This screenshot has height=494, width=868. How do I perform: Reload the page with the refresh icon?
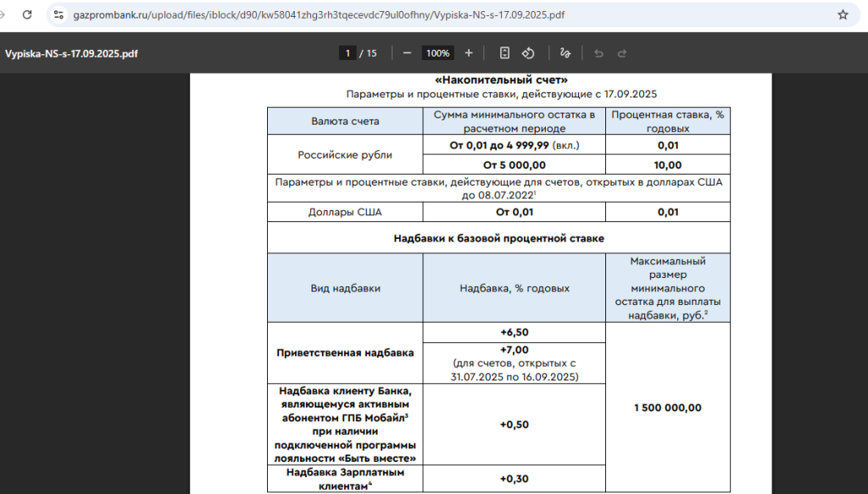26,15
